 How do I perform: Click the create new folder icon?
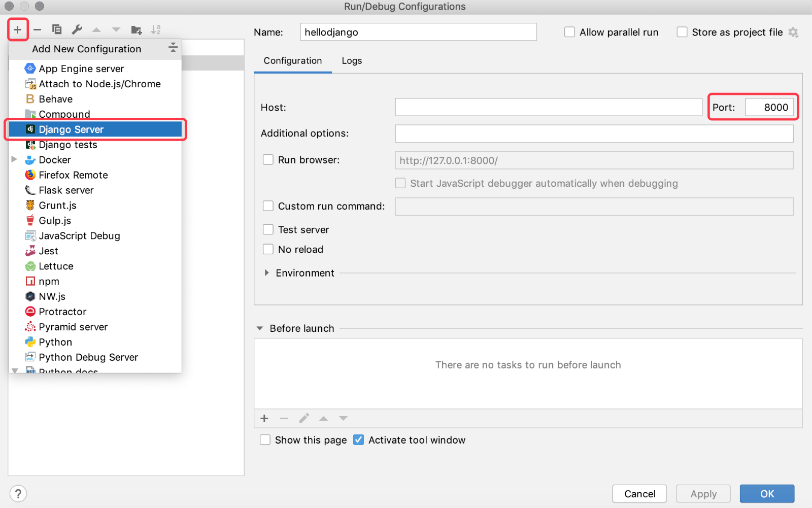[x=136, y=30]
